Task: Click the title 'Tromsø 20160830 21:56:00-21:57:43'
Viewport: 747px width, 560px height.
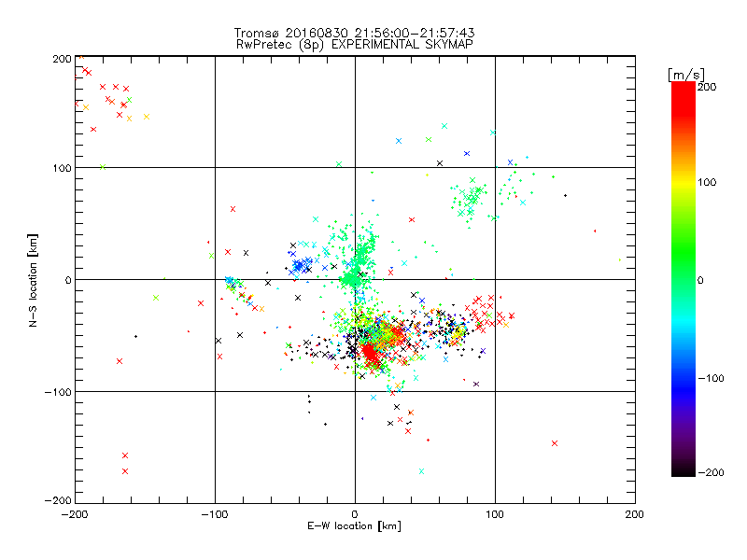Action: 354,33
